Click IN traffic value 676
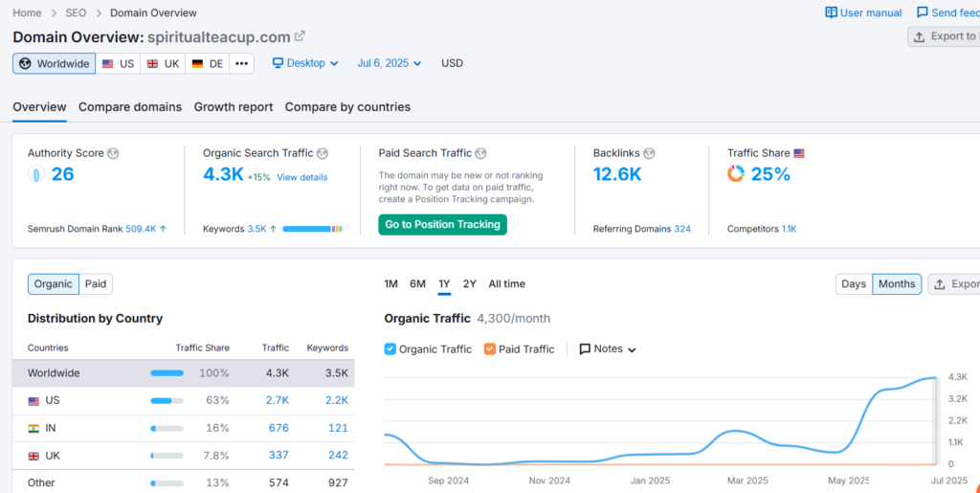Image resolution: width=980 pixels, height=493 pixels. 278,428
